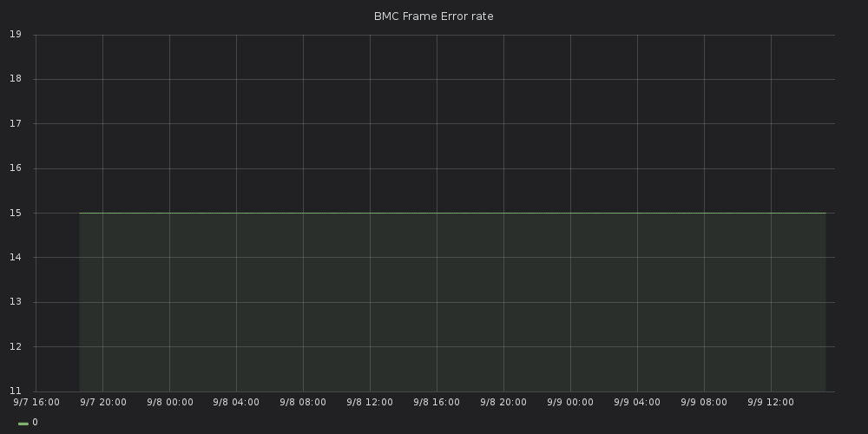Viewport: 868px width, 434px height.
Task: Toggle series 0 in the legend
Action: pyautogui.click(x=35, y=423)
